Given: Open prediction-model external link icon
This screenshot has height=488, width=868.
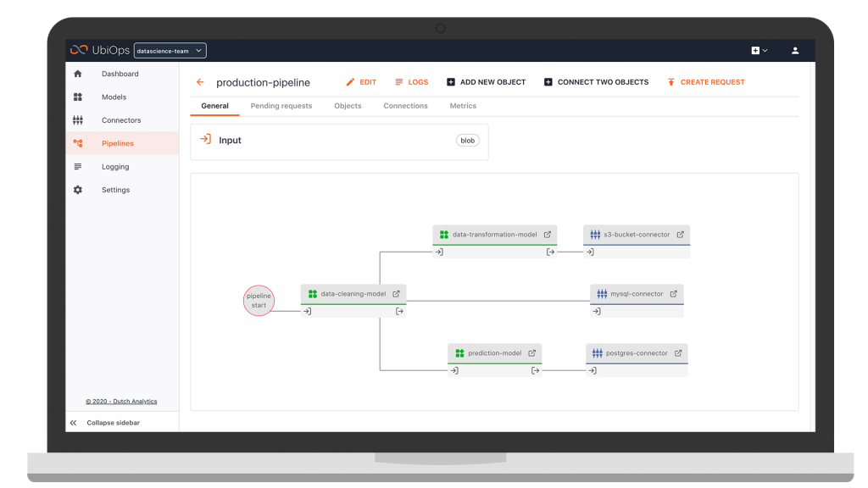Looking at the screenshot, I should [x=532, y=353].
